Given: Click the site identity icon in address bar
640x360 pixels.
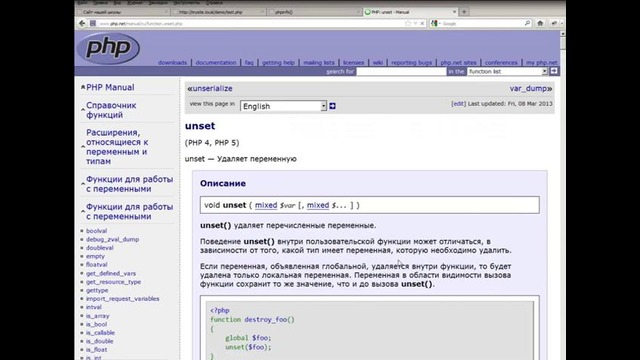Looking at the screenshot, I should (93, 23).
